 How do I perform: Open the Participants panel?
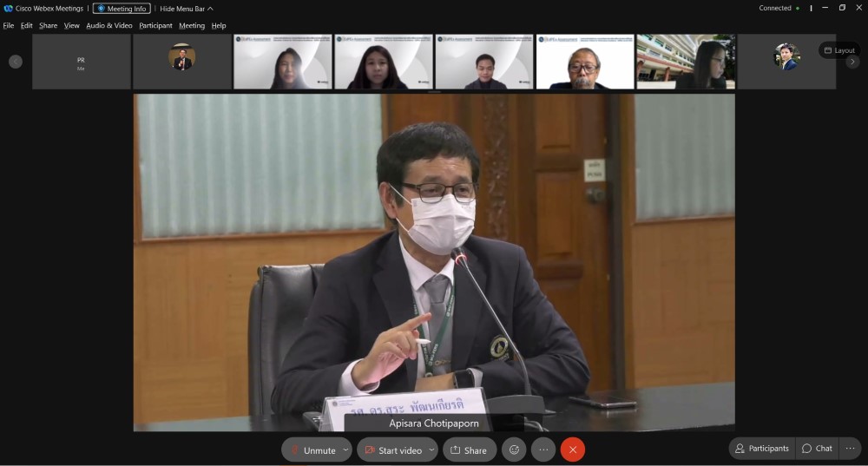pos(761,449)
